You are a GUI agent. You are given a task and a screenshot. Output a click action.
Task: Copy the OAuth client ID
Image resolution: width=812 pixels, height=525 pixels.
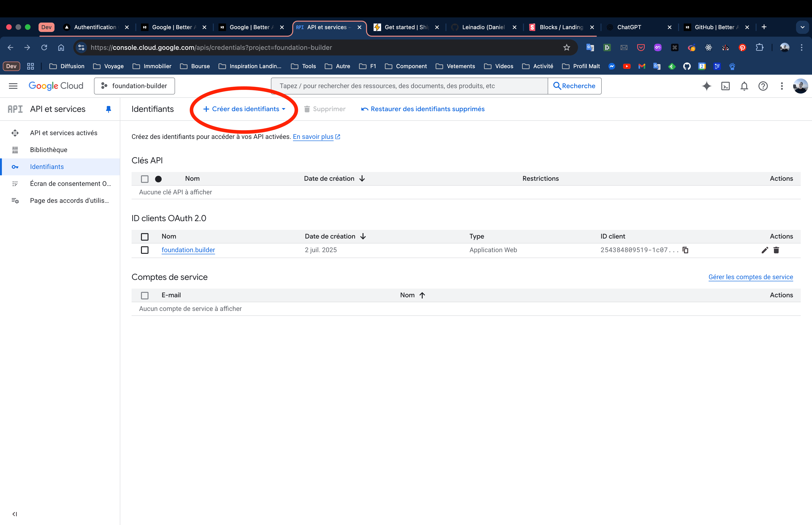click(685, 250)
